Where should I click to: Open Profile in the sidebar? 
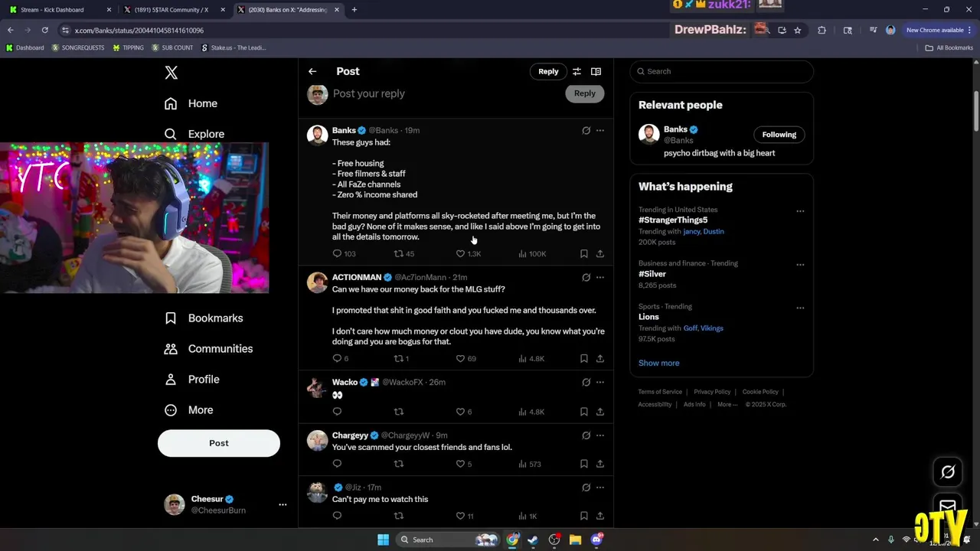pos(192,380)
